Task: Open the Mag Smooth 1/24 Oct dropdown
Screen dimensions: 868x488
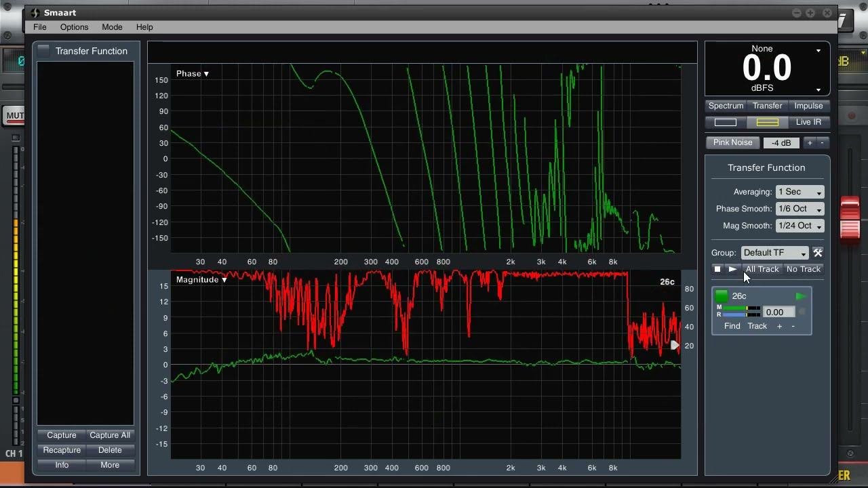Action: pyautogui.click(x=800, y=226)
